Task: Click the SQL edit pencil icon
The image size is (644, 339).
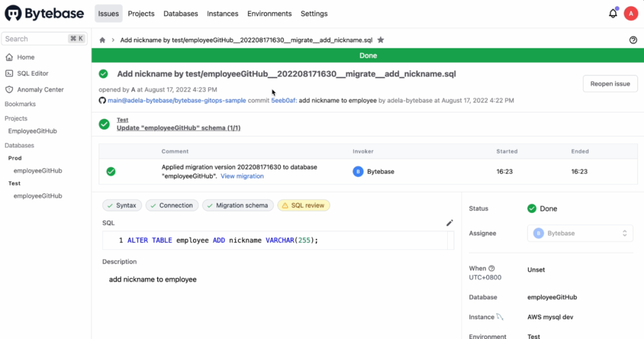Action: tap(450, 223)
